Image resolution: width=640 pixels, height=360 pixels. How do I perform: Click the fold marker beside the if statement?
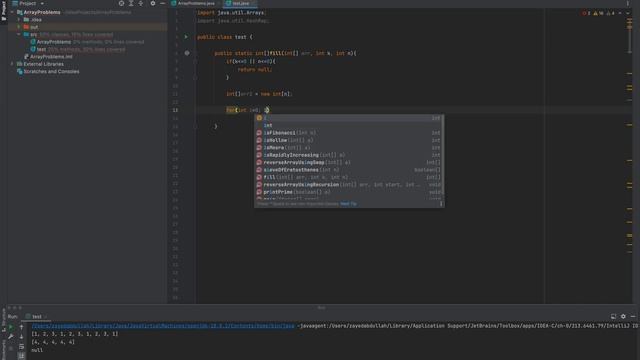[x=195, y=61]
